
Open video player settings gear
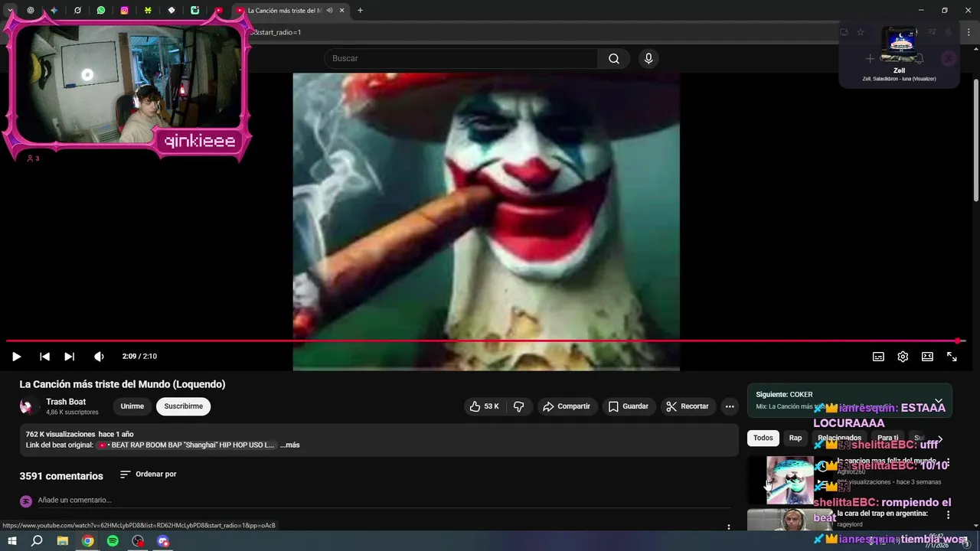(x=903, y=357)
